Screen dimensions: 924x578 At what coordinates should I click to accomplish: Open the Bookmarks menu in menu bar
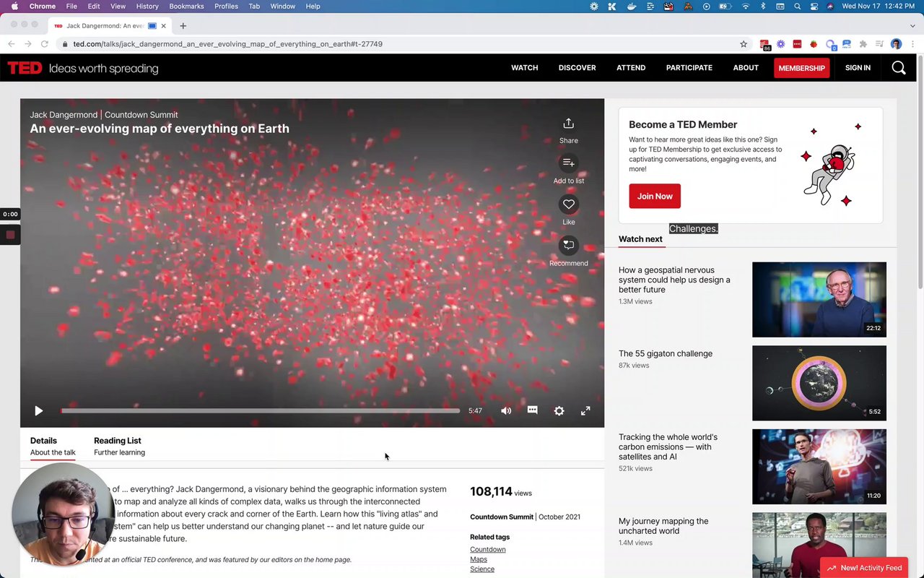186,6
